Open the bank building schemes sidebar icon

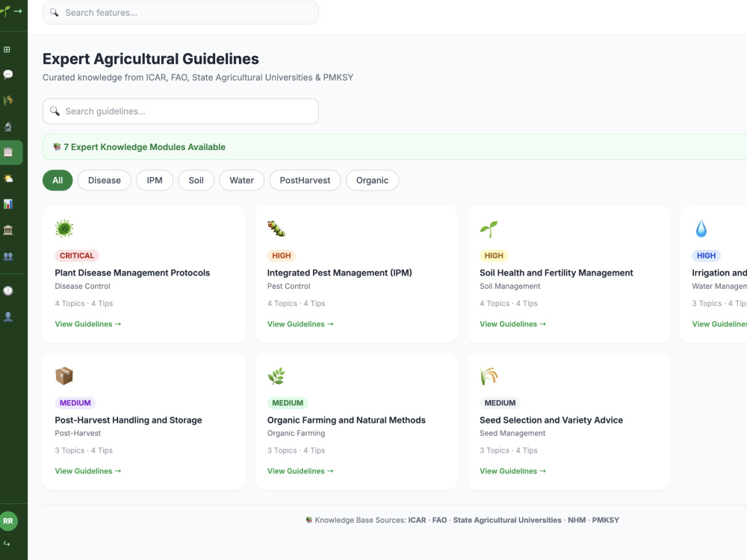(x=7, y=230)
